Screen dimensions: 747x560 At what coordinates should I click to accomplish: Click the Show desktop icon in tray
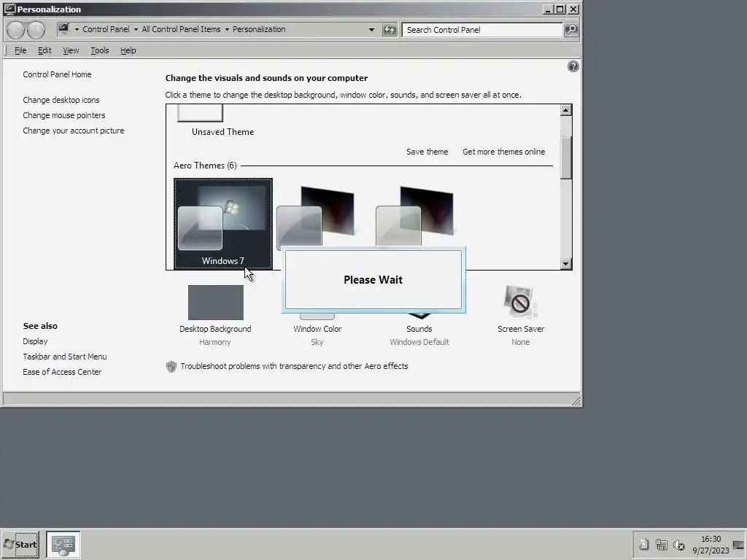738,545
